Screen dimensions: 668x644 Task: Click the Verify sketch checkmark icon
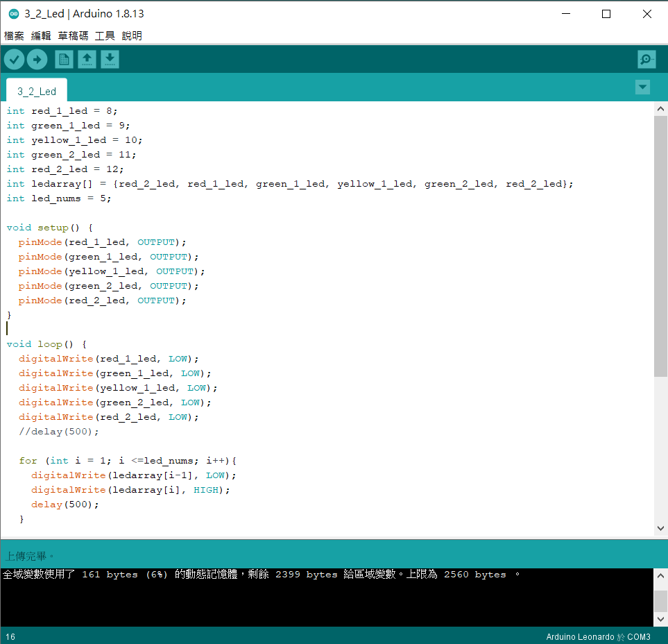pyautogui.click(x=14, y=60)
